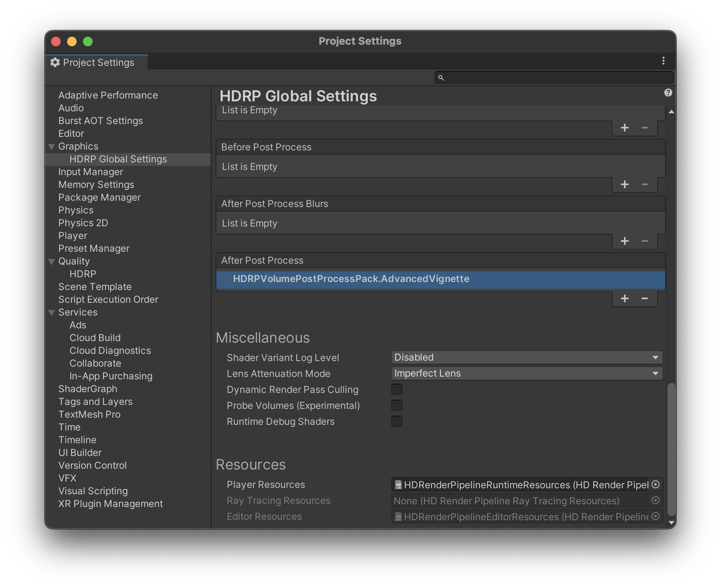Image resolution: width=721 pixels, height=588 pixels.
Task: Open Script Execution Order settings
Action: click(x=108, y=300)
